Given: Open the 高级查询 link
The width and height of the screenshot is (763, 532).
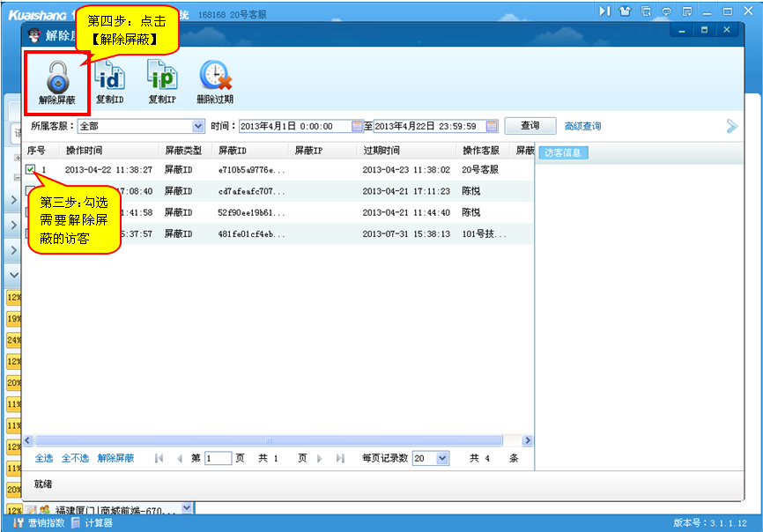Looking at the screenshot, I should pyautogui.click(x=582, y=127).
